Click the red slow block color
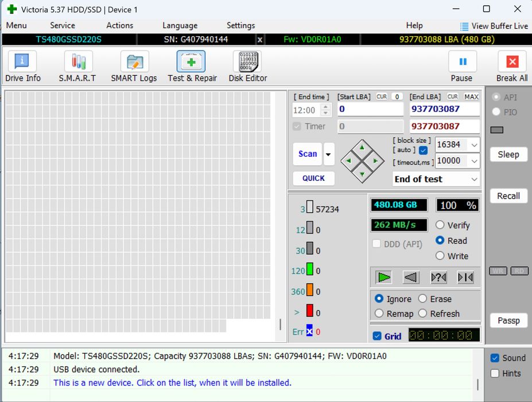The image size is (532, 402). [x=309, y=310]
